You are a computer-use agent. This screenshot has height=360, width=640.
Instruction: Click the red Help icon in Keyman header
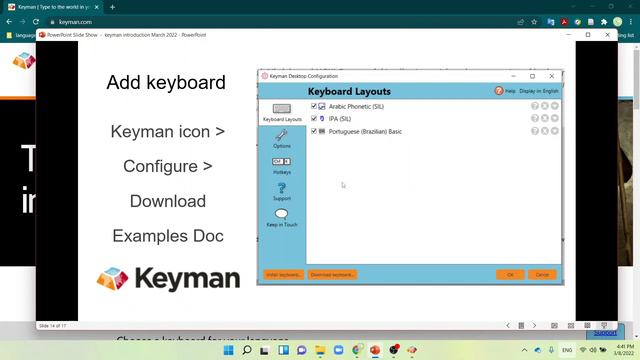(499, 91)
